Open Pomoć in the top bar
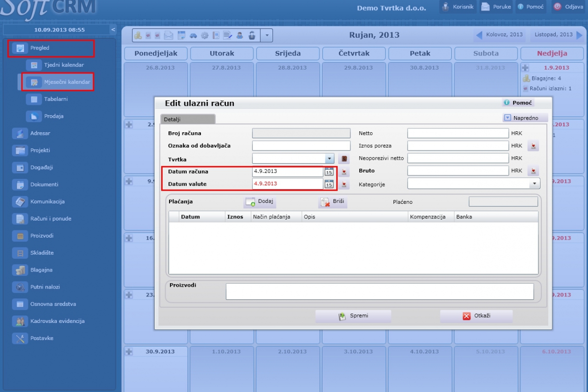 click(x=530, y=7)
